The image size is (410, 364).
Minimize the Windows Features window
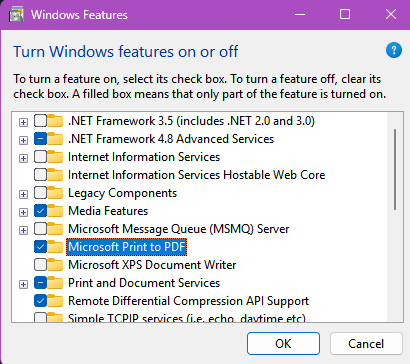[300, 15]
